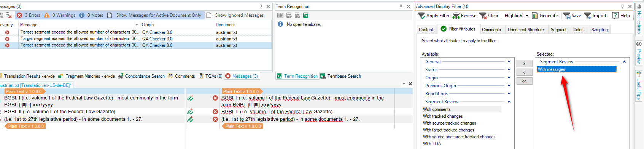This screenshot has width=644, height=149.
Task: Open the Highlight dropdown
Action: pos(516,16)
